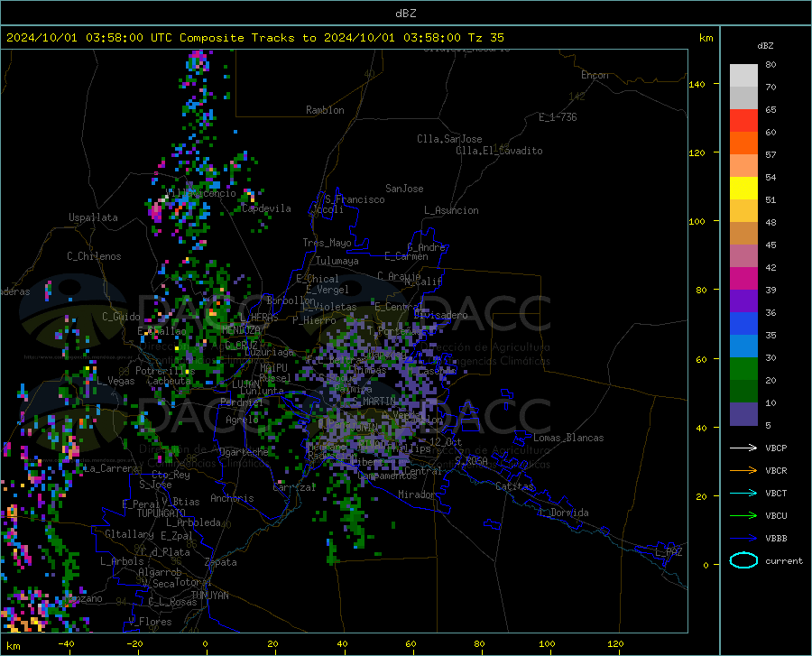Screen dimensions: 812x656
Task: Click the 'km' unit label in header bar
Action: [706, 38]
